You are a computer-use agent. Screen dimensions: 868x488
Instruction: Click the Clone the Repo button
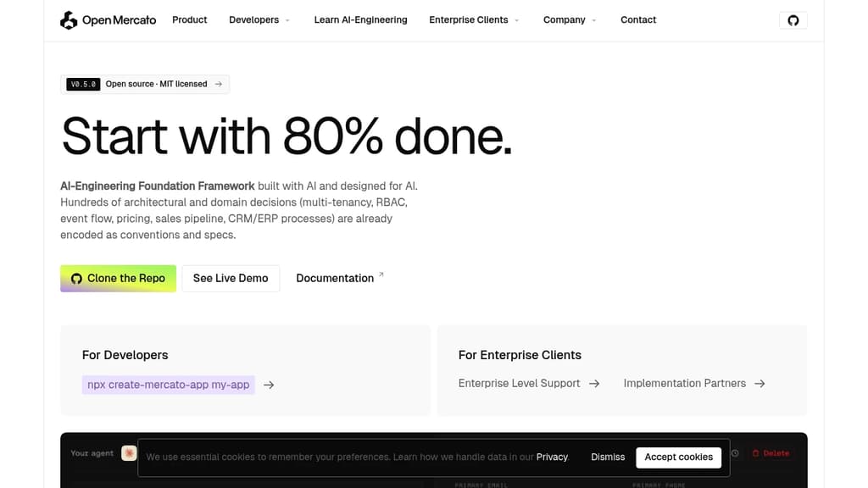click(118, 278)
